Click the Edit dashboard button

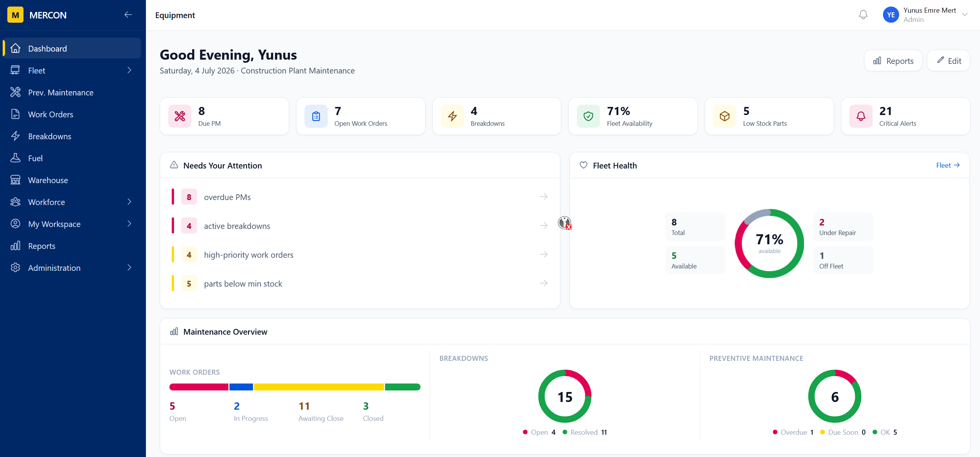[948, 61]
